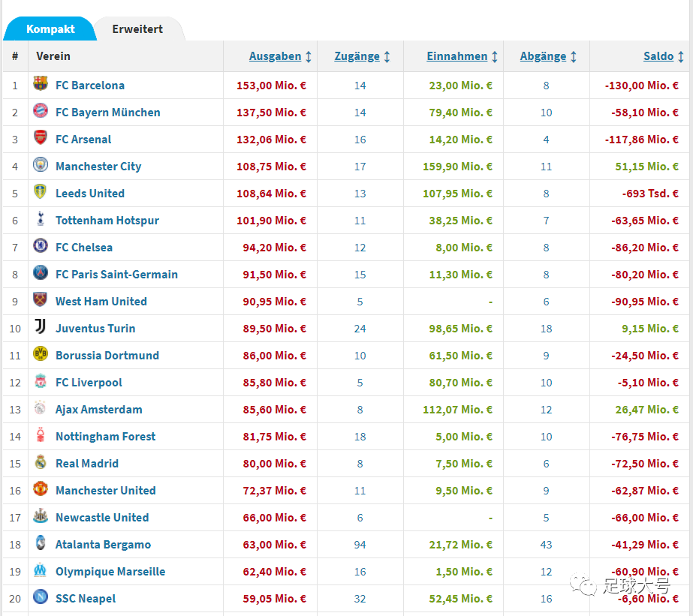Click the Leeds United crest icon
The height and width of the screenshot is (616, 693).
[x=41, y=191]
